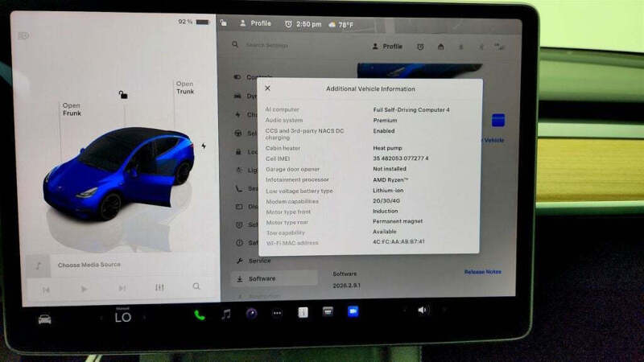The width and height of the screenshot is (644, 362).
Task: Tap the 'Lithium-ion' battery type value
Action: [x=388, y=191]
